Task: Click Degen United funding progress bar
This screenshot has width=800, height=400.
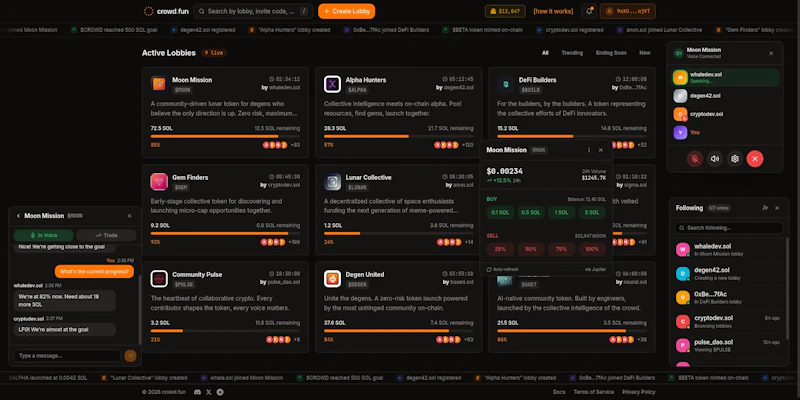Action: tap(398, 331)
